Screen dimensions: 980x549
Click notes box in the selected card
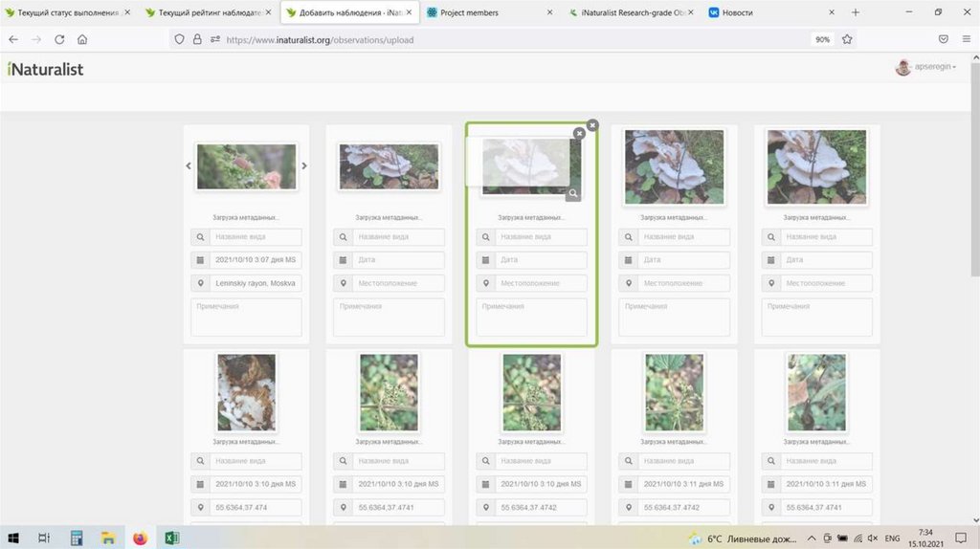pyautogui.click(x=531, y=317)
